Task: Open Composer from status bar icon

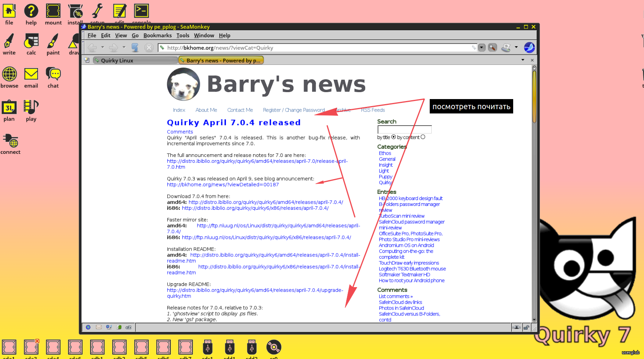Action: point(109,327)
